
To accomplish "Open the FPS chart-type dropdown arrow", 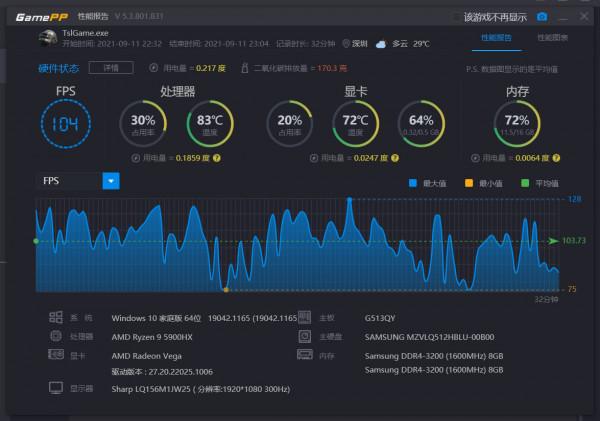I will [x=111, y=181].
